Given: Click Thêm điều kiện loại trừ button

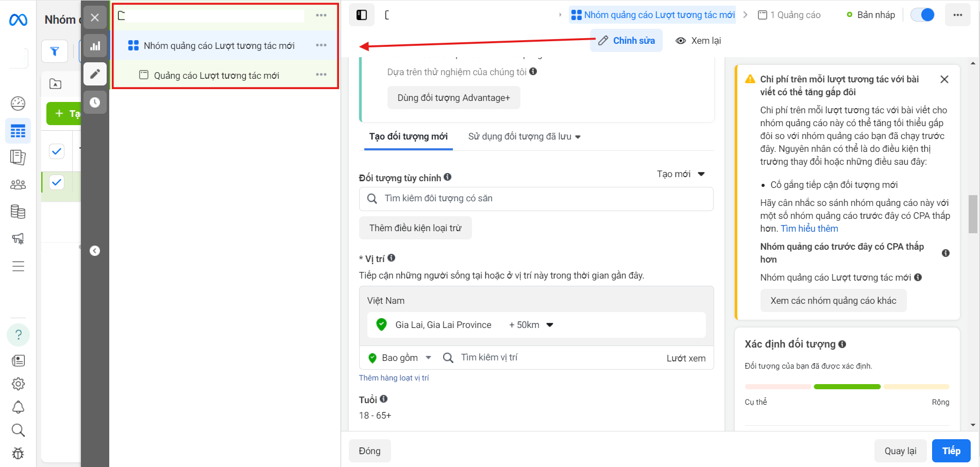Looking at the screenshot, I should point(415,228).
